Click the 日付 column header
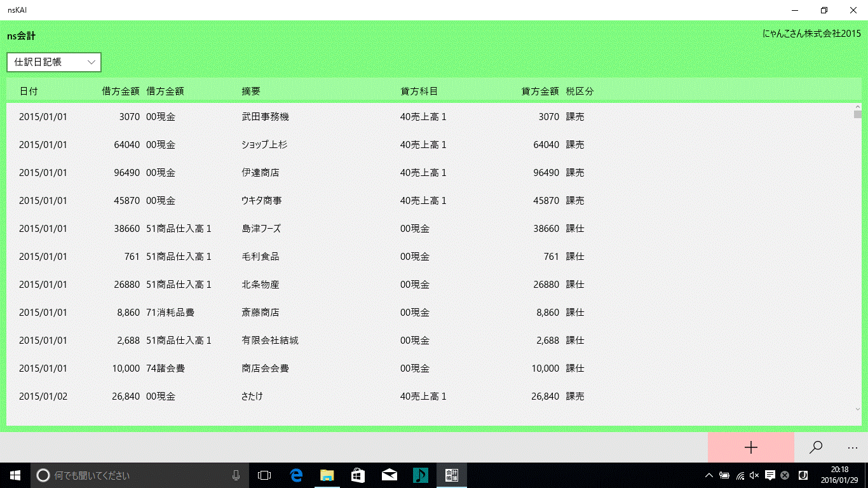Viewport: 868px width, 488px height. click(x=29, y=91)
